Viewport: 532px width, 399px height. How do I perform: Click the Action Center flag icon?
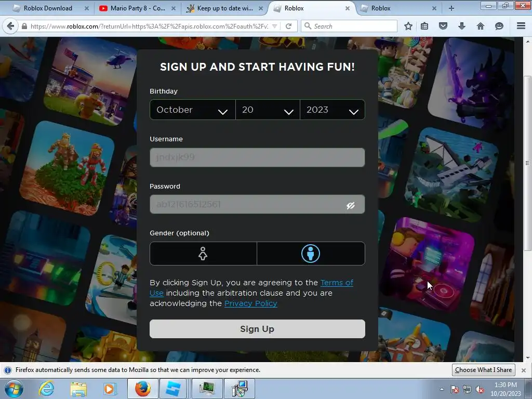[455, 390]
